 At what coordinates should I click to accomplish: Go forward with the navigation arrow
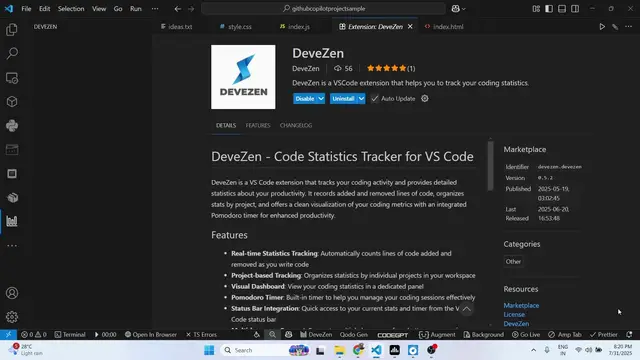click(x=191, y=9)
